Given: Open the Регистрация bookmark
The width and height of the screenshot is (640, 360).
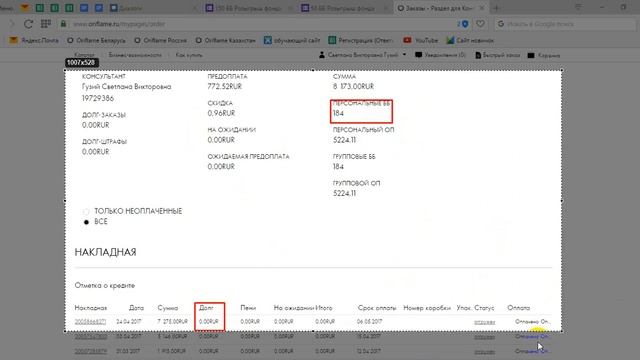Looking at the screenshot, I should 361,40.
